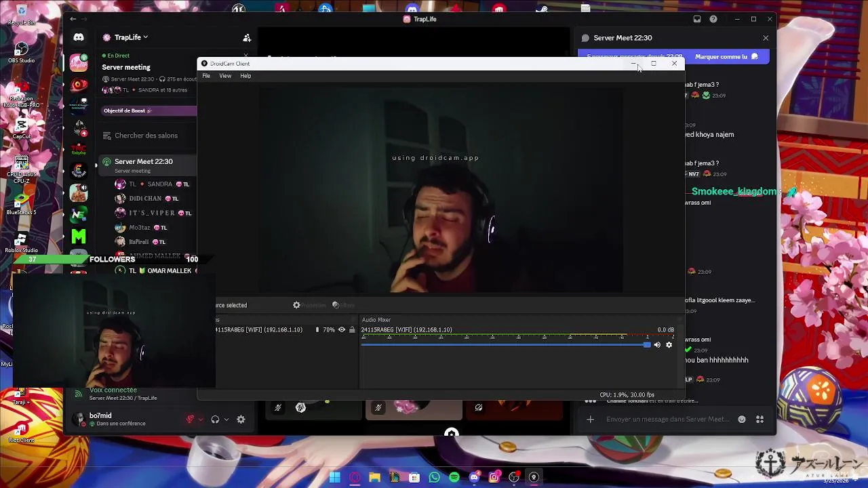868x488 pixels.
Task: Click the Discord help question mark icon
Action: pyautogui.click(x=713, y=19)
